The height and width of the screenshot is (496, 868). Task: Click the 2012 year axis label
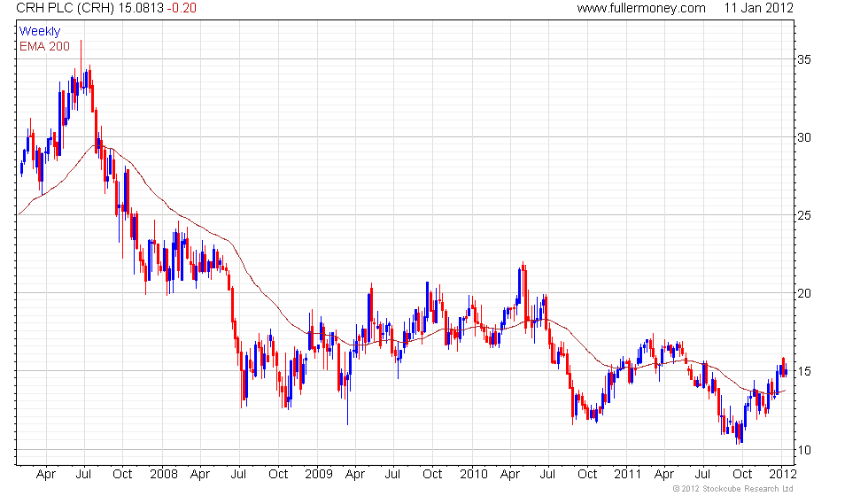783,474
